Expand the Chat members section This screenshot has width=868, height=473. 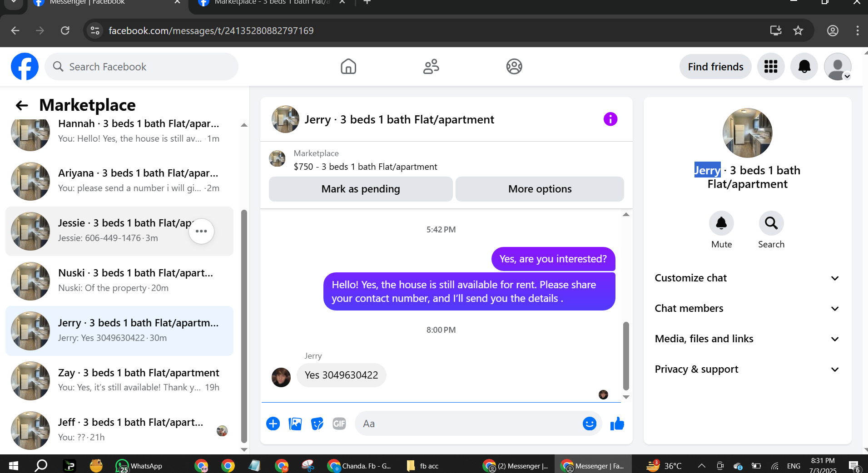(x=747, y=308)
